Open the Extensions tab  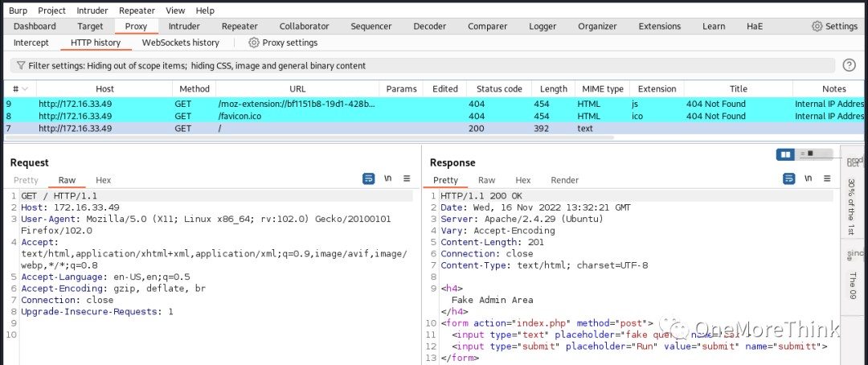(659, 26)
